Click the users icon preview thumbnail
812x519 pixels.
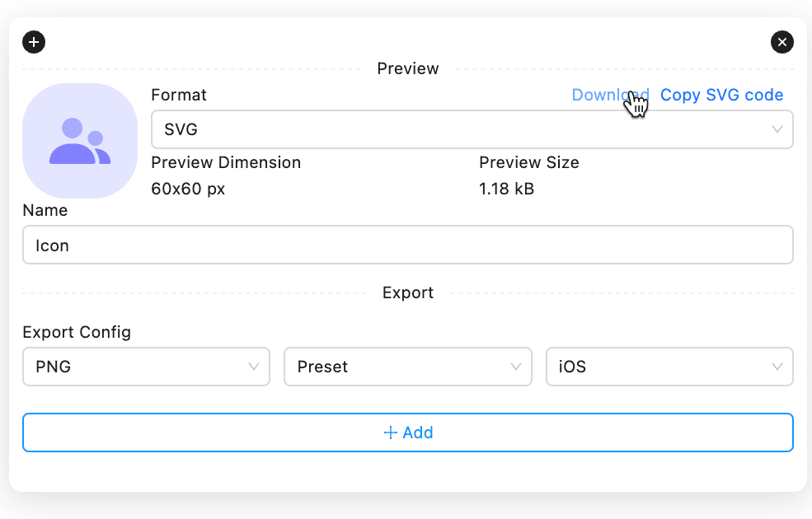80,141
